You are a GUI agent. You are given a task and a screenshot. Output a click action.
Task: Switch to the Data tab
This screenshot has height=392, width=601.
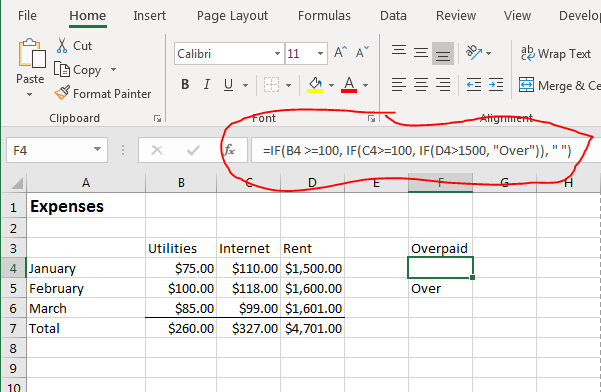click(393, 16)
